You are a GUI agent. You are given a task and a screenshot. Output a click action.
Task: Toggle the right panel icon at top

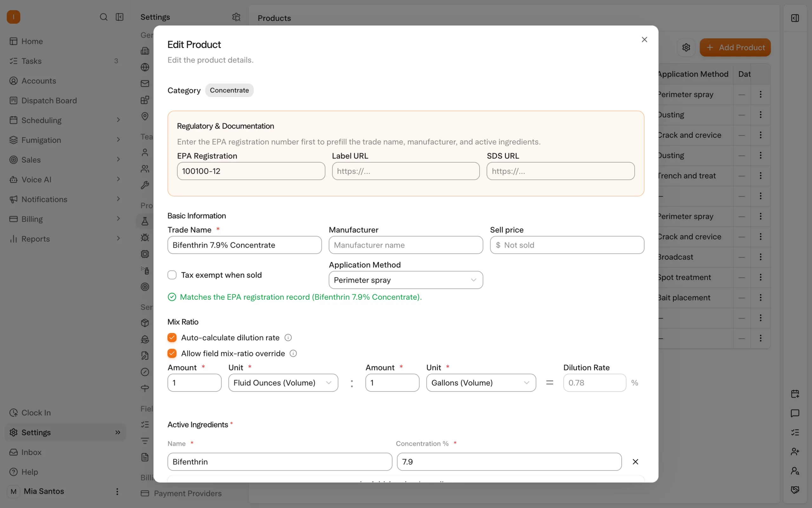(x=795, y=18)
